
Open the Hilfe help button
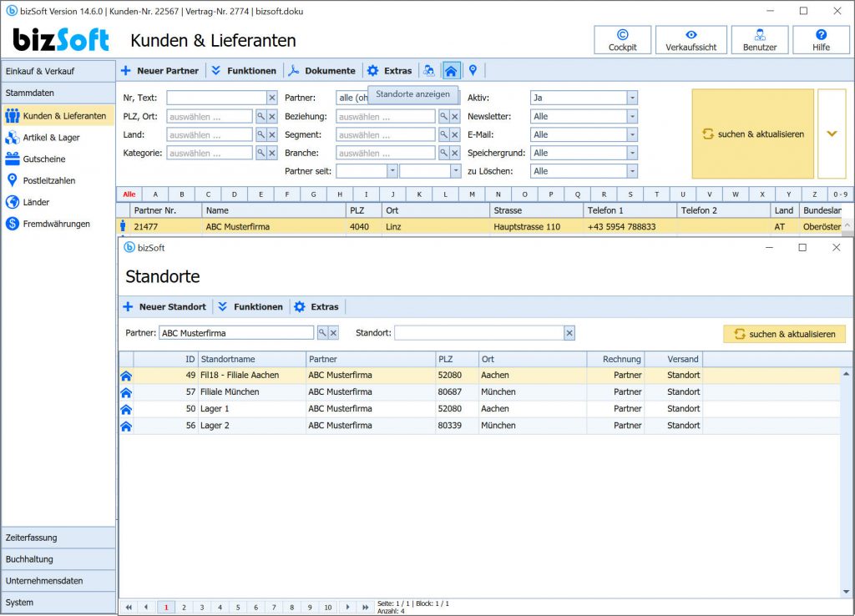pyautogui.click(x=821, y=40)
